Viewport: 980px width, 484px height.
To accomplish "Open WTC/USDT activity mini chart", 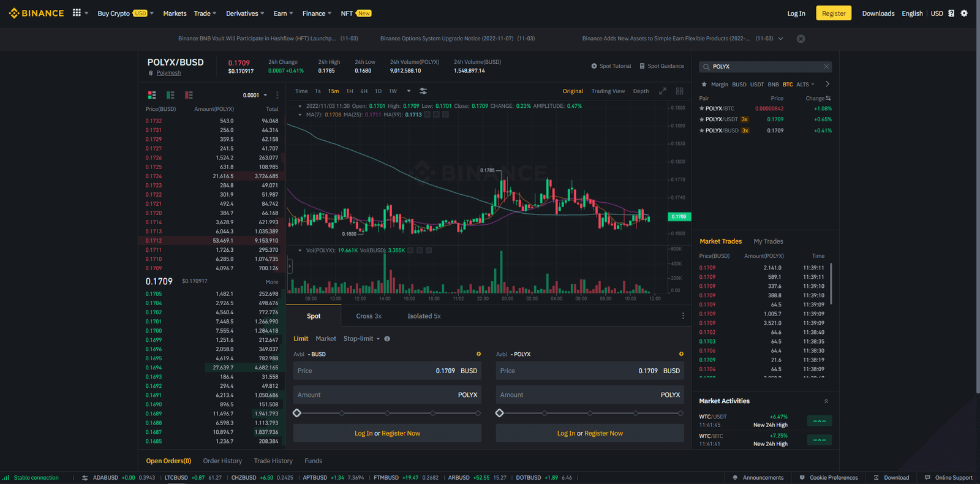I will click(820, 421).
